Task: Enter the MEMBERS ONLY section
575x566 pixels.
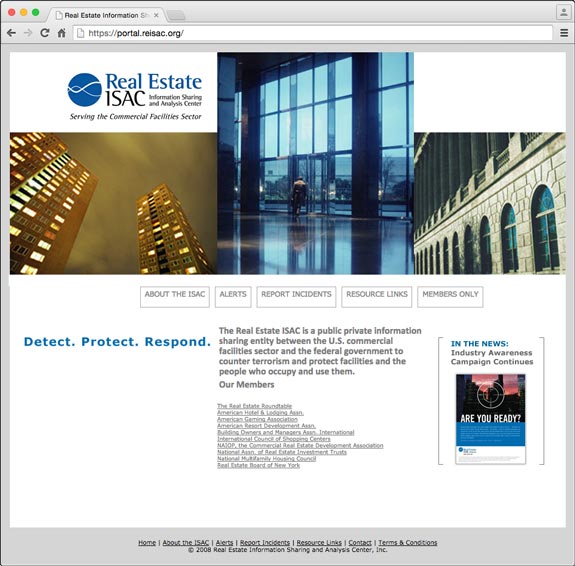Action: point(450,296)
